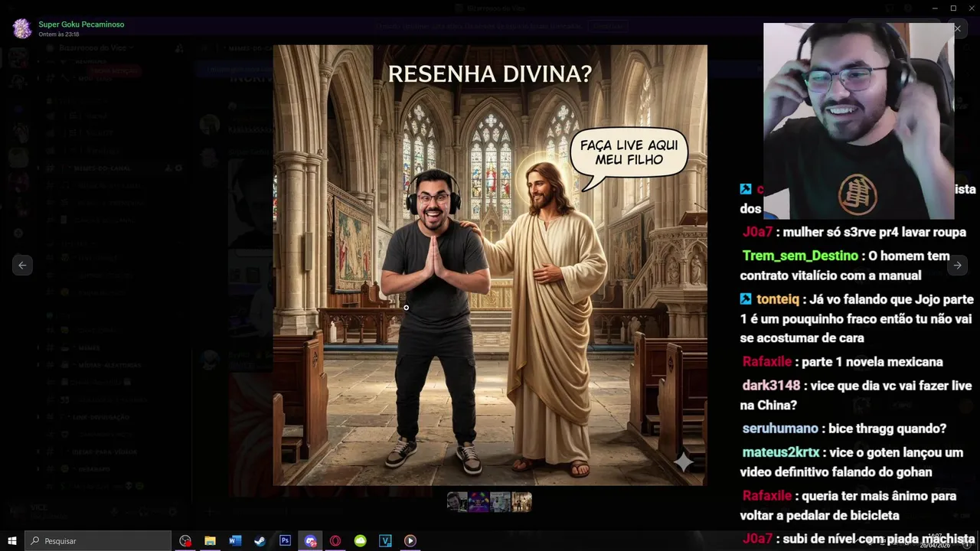Select the third thumbnail in the image strip

tap(500, 502)
